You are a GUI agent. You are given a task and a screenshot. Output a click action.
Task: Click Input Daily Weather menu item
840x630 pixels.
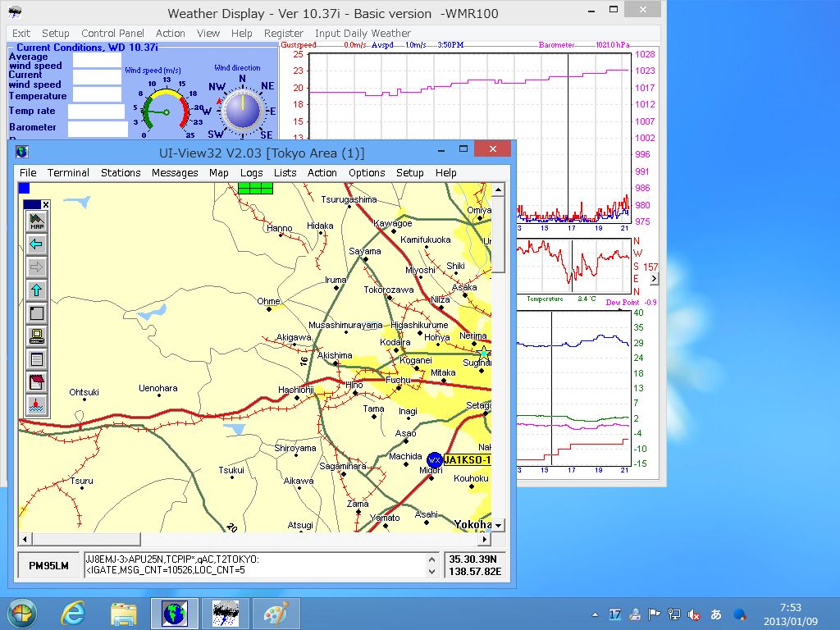(363, 34)
